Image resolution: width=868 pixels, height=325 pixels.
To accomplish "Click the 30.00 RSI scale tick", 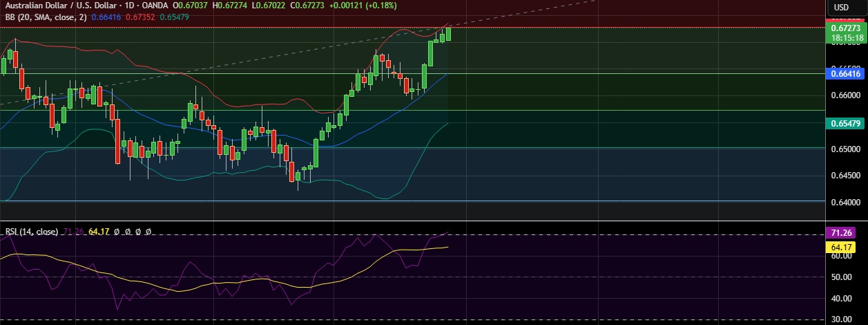I will click(841, 319).
